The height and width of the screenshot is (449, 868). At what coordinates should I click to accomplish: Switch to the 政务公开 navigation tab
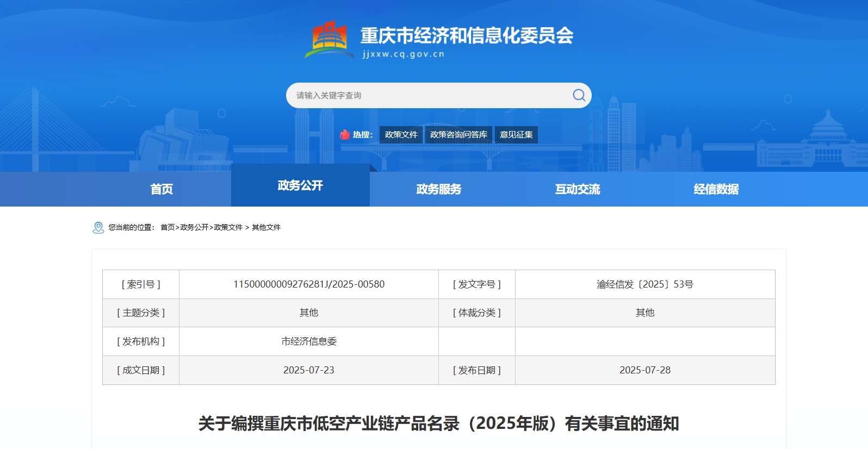[300, 186]
